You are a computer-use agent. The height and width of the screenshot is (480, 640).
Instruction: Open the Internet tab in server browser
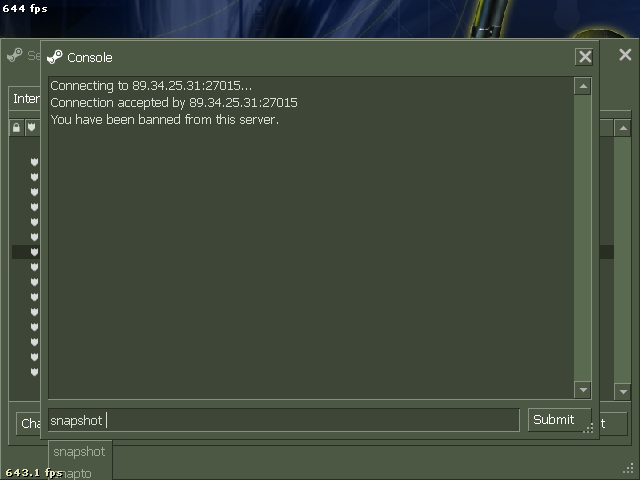[25, 98]
